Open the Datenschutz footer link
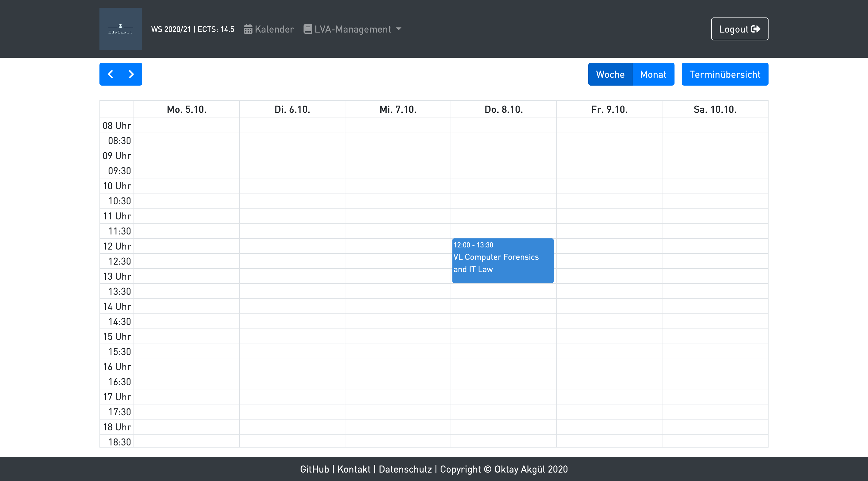The height and width of the screenshot is (481, 868). point(405,469)
